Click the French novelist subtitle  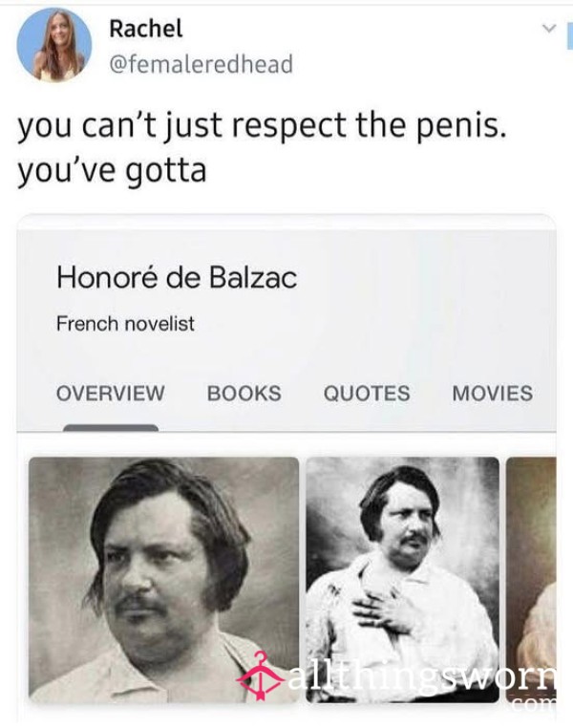point(125,324)
